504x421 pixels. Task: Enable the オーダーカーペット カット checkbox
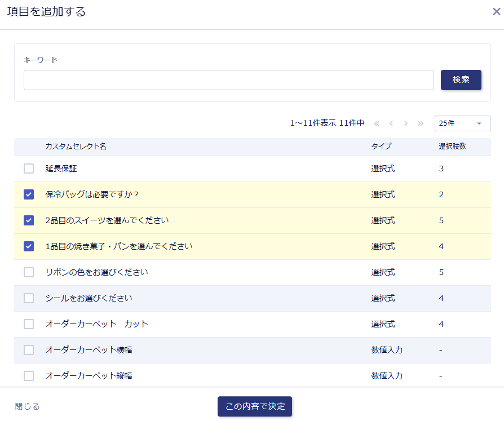29,324
